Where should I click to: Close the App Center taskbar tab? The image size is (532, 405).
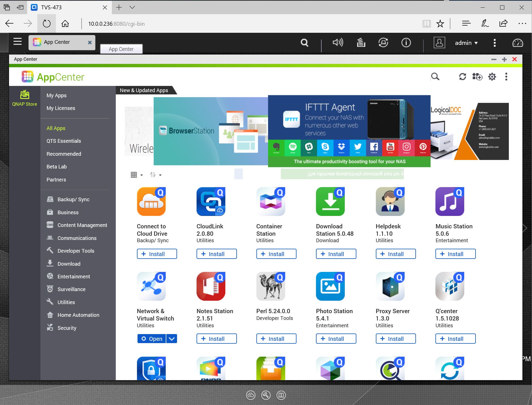pos(90,42)
